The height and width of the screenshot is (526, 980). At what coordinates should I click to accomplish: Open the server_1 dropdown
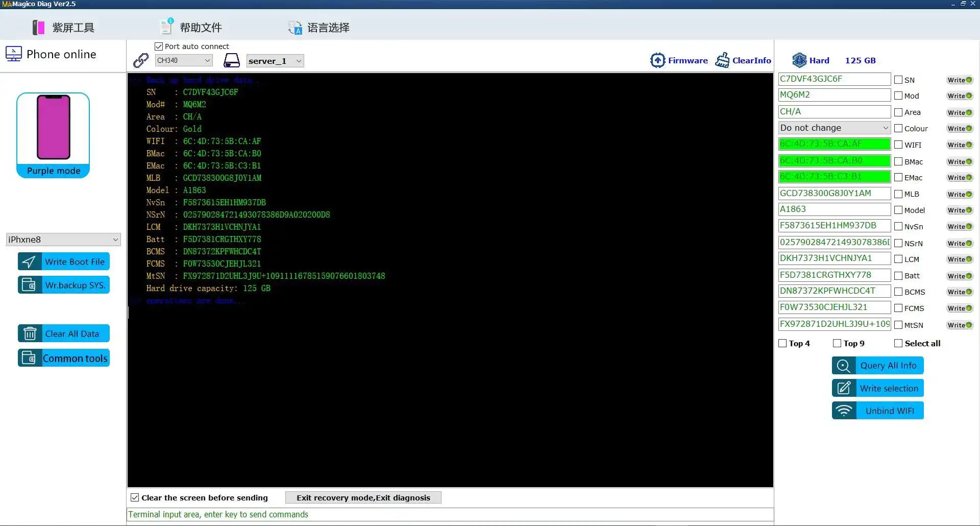(275, 61)
